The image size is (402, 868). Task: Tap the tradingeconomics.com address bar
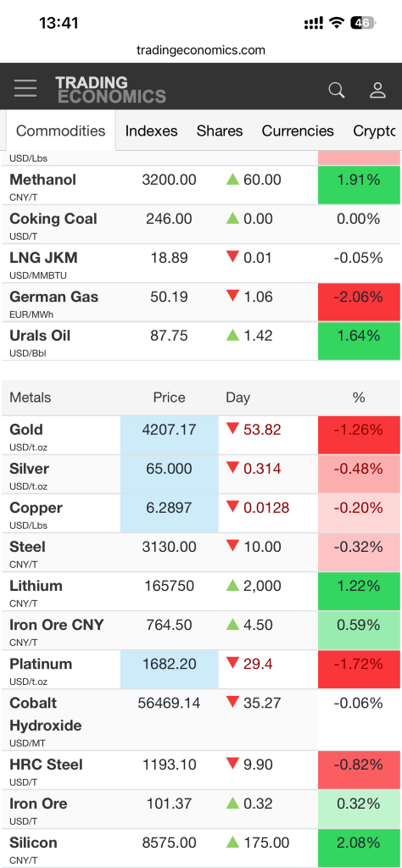click(201, 50)
